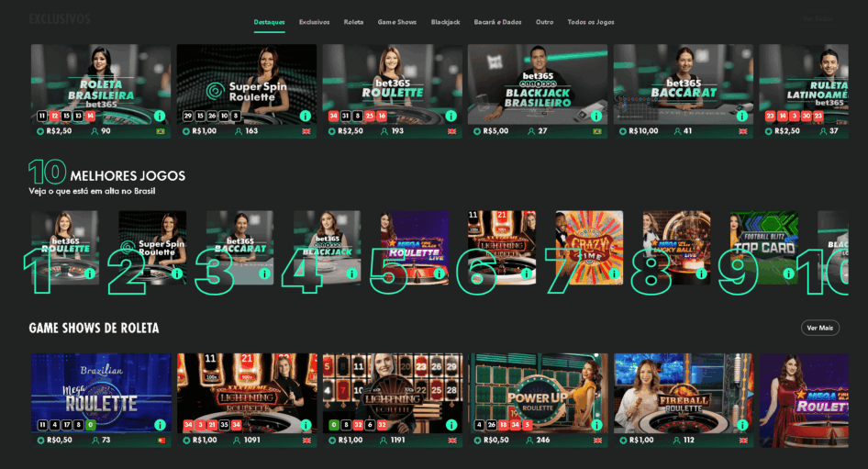Select the Destaques tab
Image resolution: width=868 pixels, height=469 pixels.
269,22
